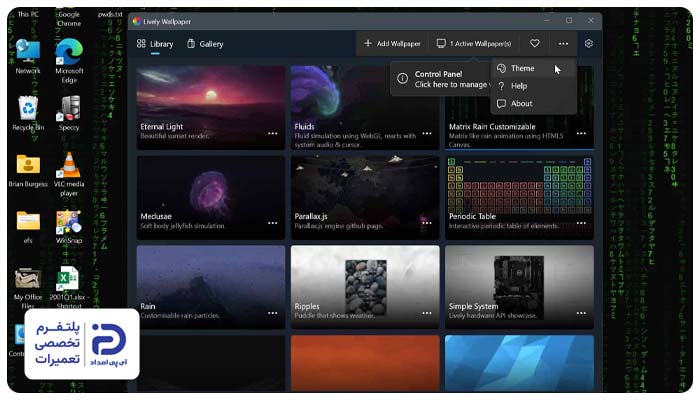Select the Rain wallpaper thumbnail
The image size is (700, 400).
click(211, 287)
